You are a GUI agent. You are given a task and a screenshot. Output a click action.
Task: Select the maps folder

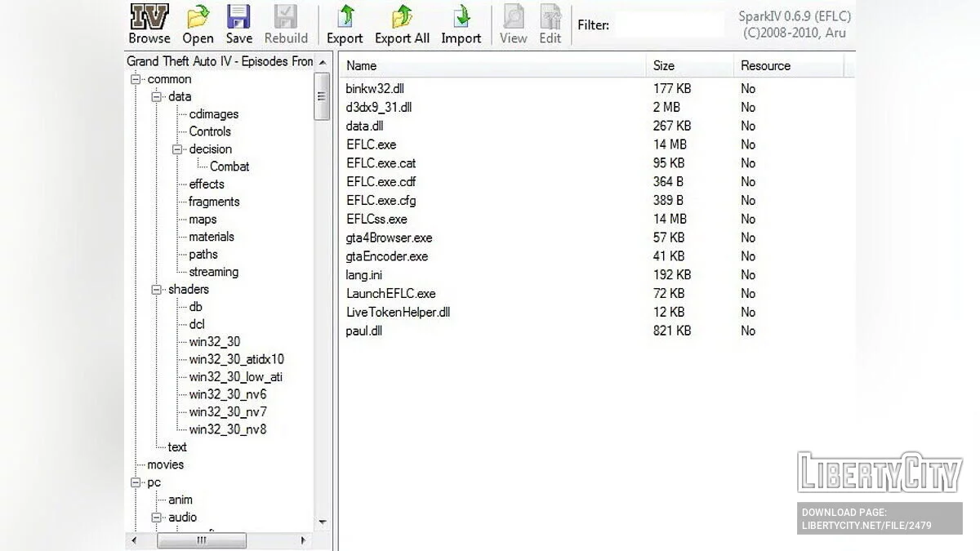pyautogui.click(x=203, y=220)
